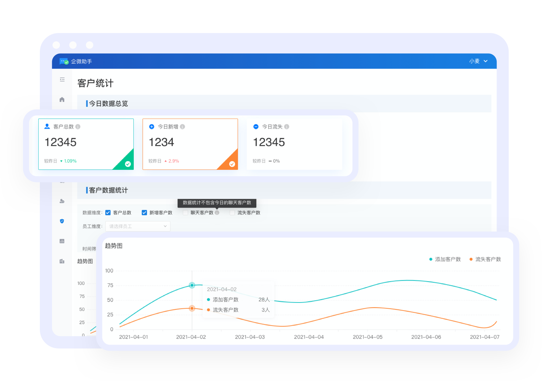Screen dimensions: 543x392
Task: Click the 企微助手 logo icon
Action: [x=64, y=61]
